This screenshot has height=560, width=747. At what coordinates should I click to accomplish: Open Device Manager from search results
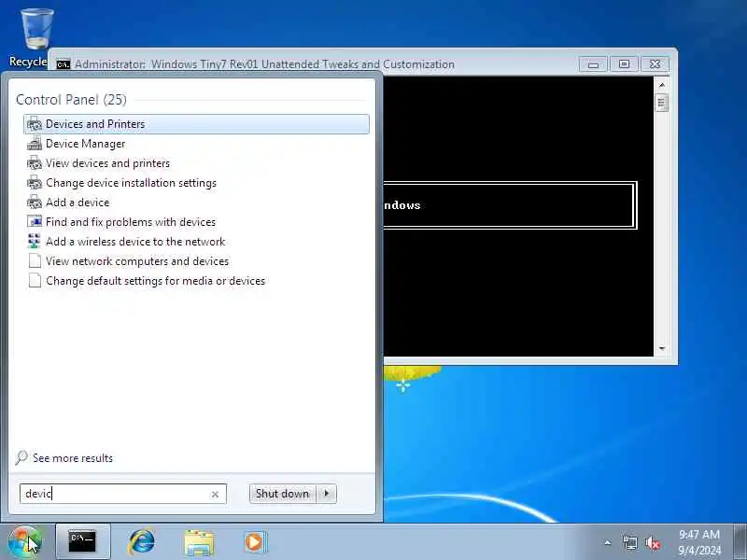click(x=196, y=144)
